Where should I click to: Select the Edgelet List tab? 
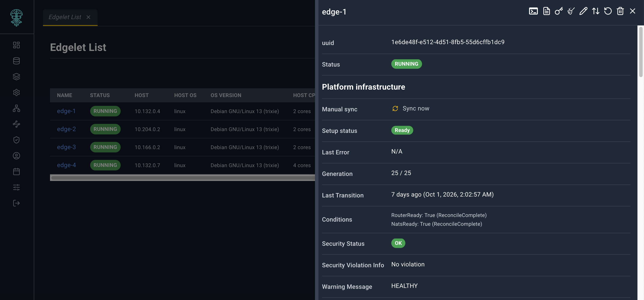coord(65,17)
